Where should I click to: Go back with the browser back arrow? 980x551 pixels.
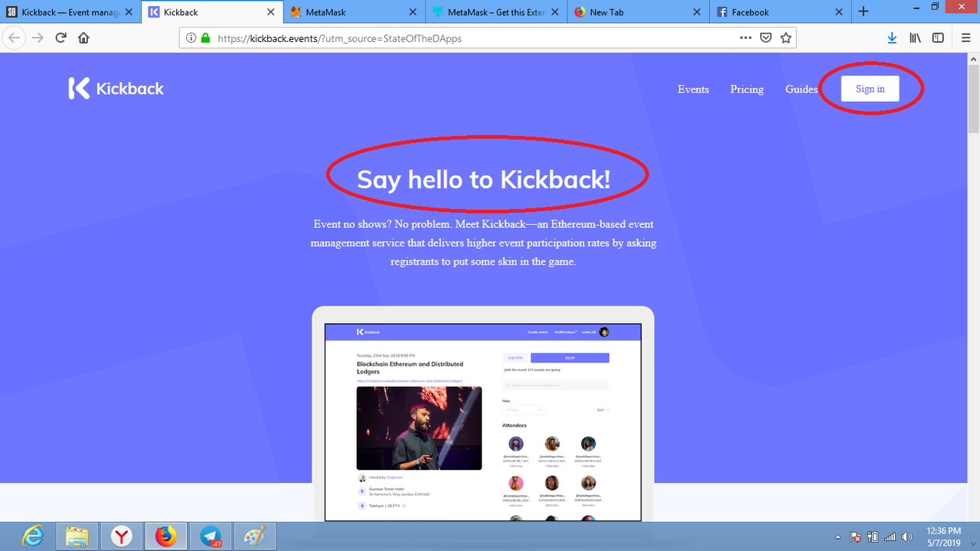click(14, 37)
